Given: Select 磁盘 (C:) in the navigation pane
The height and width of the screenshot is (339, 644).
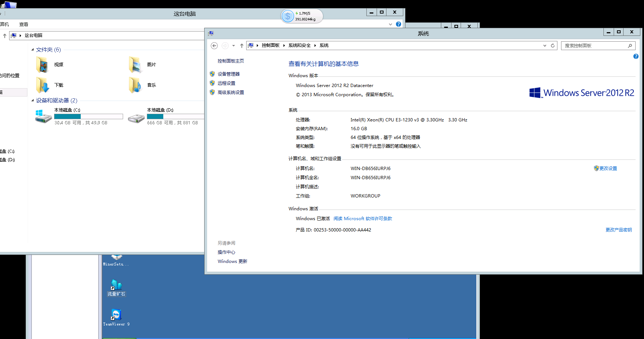Looking at the screenshot, I should (x=7, y=151).
